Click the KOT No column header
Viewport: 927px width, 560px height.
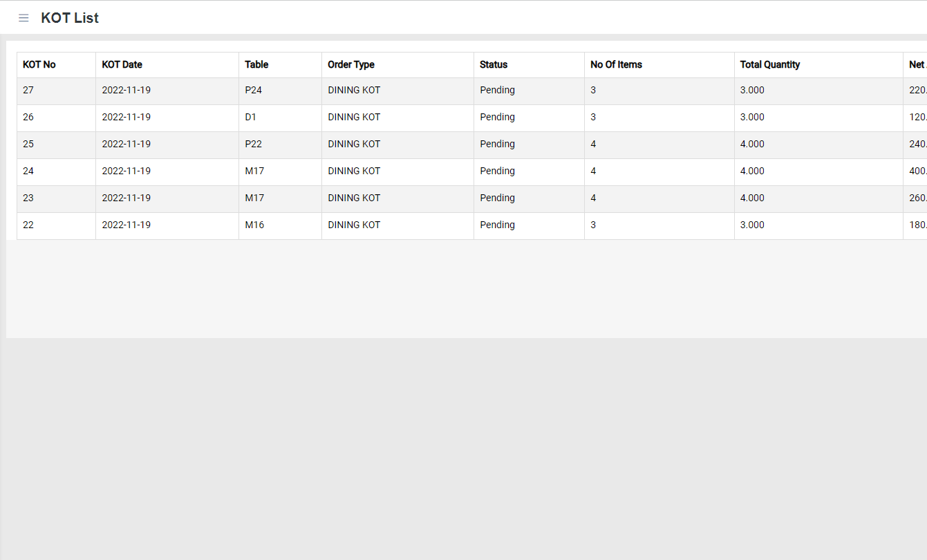39,64
